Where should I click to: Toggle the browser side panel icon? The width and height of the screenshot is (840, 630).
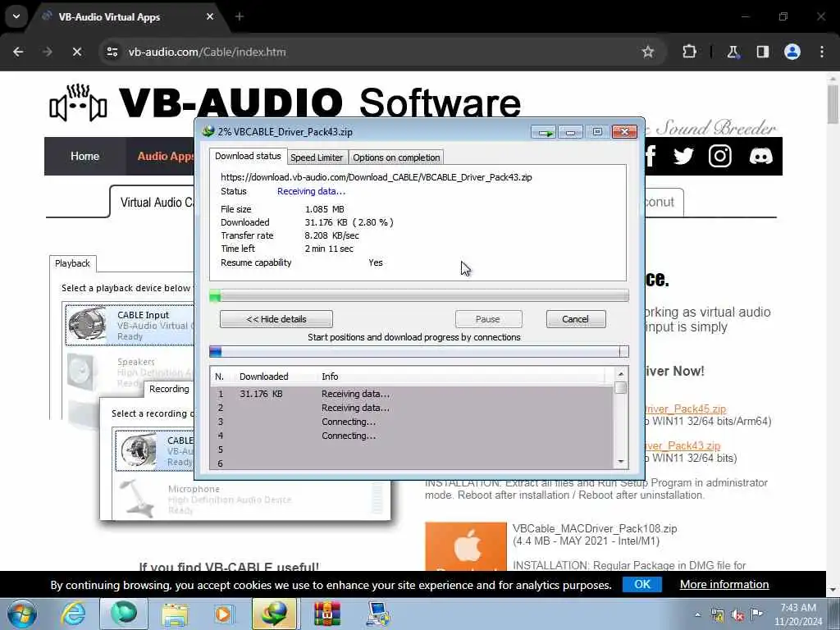point(762,52)
